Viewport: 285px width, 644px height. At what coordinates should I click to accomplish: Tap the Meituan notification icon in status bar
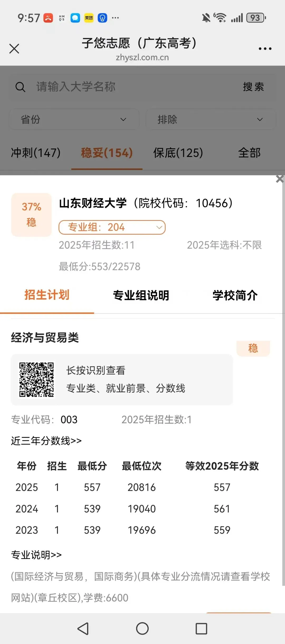(x=89, y=18)
